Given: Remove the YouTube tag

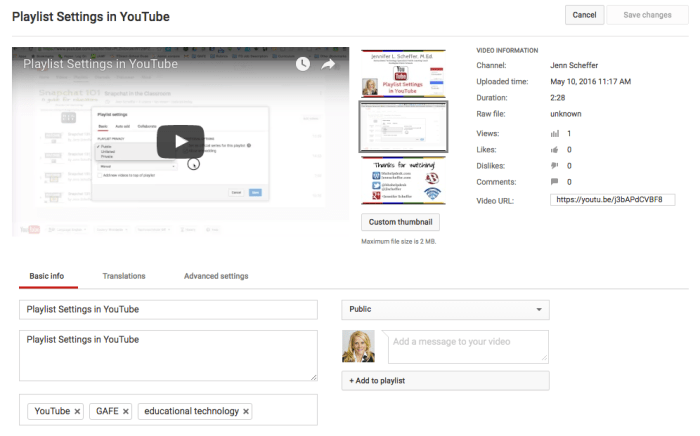Looking at the screenshot, I should (x=77, y=411).
